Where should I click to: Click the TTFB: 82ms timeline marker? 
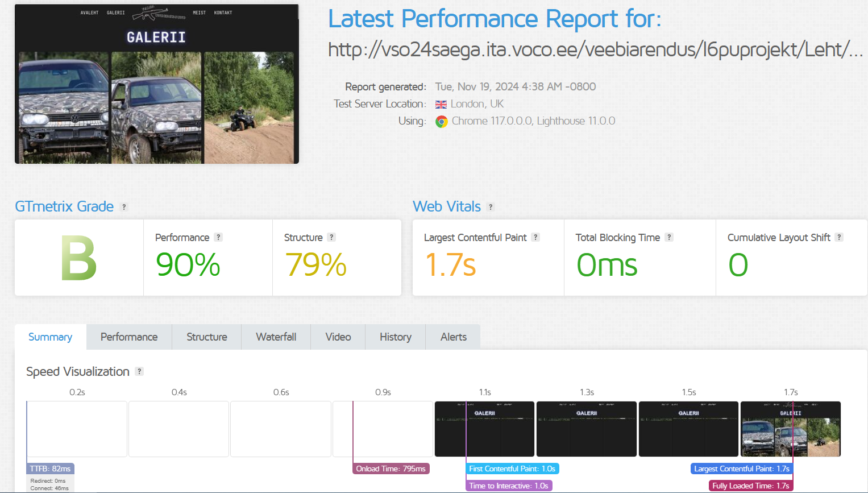tap(51, 469)
